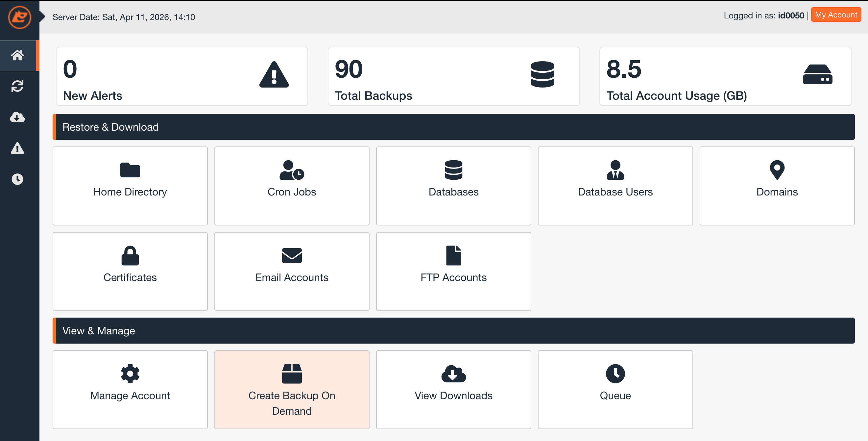Open the Email Accounts tile
868x441 pixels.
click(292, 272)
